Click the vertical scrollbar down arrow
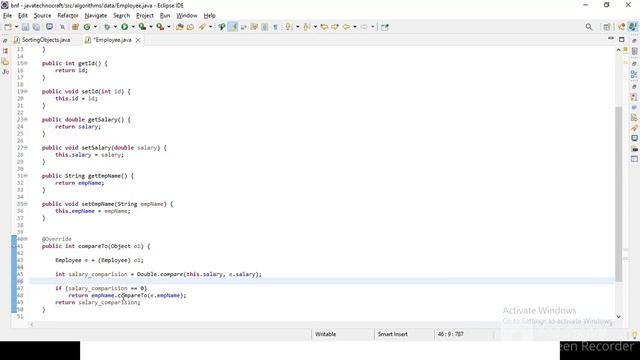The image size is (640, 360). click(618, 317)
